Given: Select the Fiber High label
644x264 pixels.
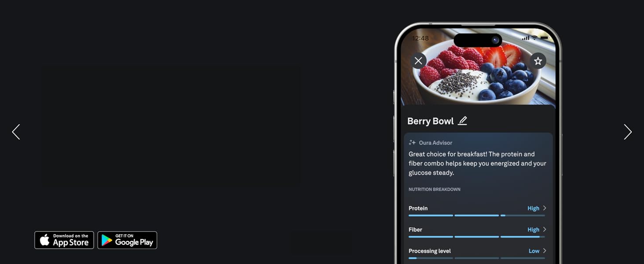Looking at the screenshot, I should [533, 230].
